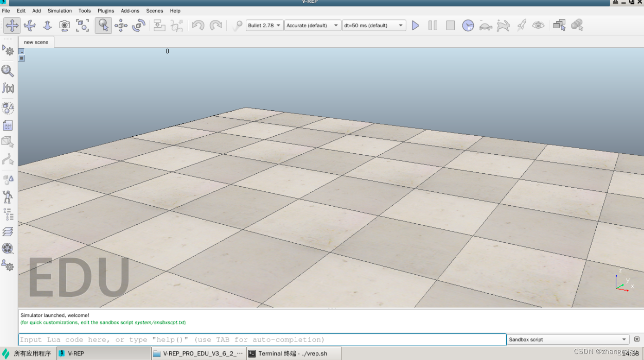Toggle the scene hierarchy icon
The image size is (644, 360).
[8, 214]
